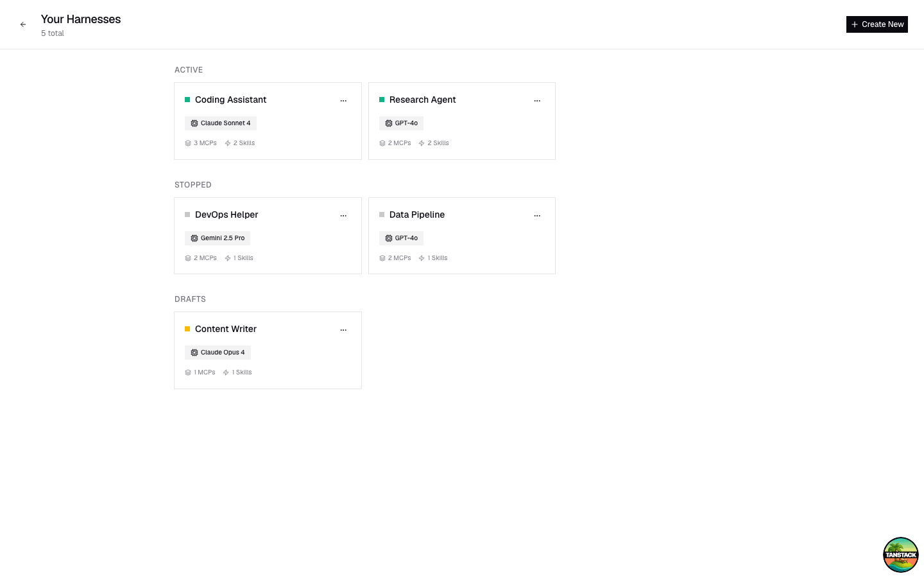Toggle the green status indicator on Coding Assistant
This screenshot has height=578, width=924.
187,100
